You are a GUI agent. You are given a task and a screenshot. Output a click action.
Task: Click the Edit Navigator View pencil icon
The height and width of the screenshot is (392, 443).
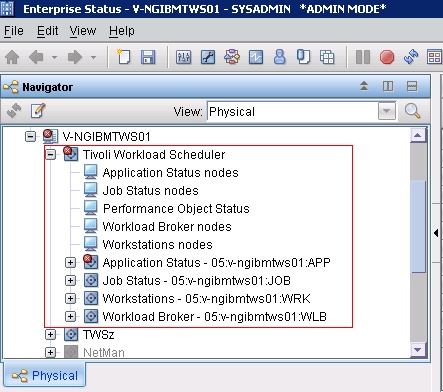[38, 111]
